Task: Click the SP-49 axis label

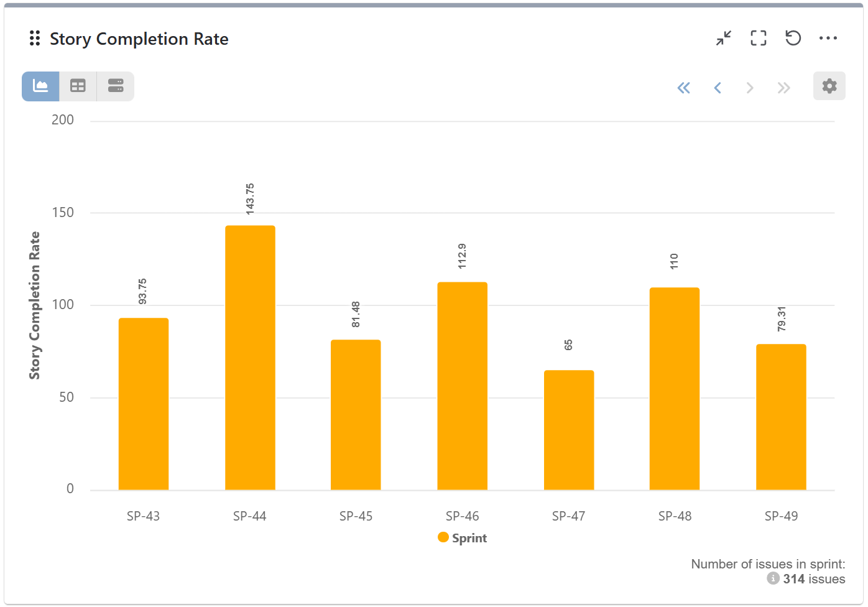Action: click(x=781, y=516)
